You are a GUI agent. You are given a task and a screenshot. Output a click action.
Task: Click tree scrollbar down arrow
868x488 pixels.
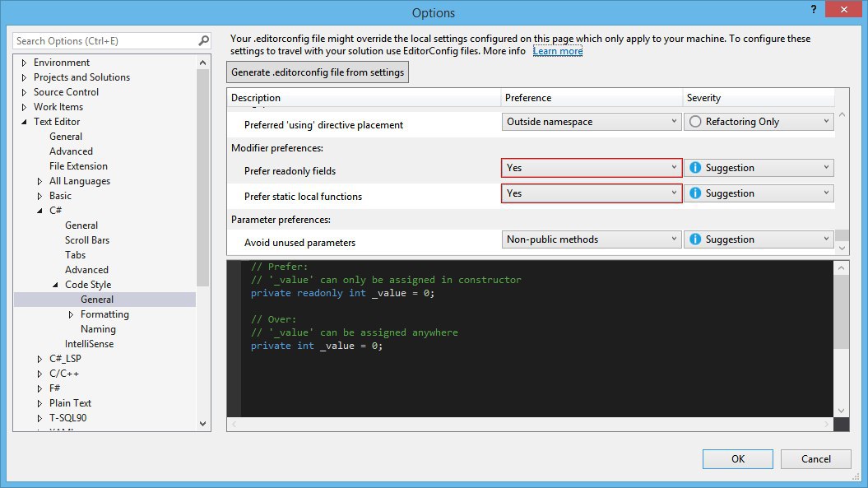point(202,424)
